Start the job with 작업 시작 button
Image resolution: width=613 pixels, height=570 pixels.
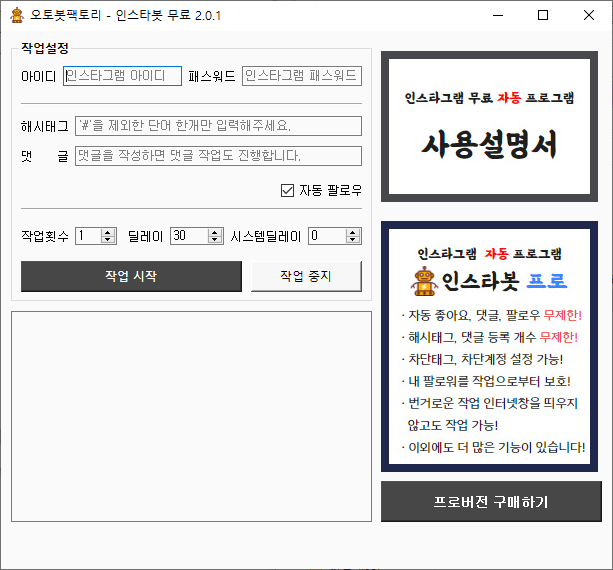pyautogui.click(x=131, y=276)
